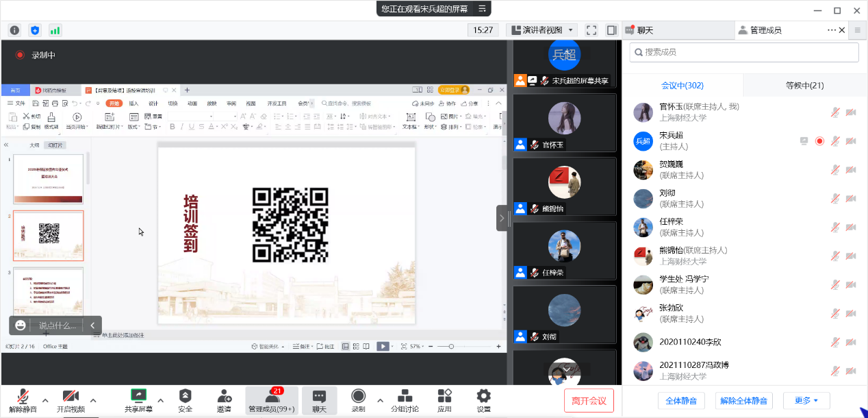Screen dimensions: 868x418
Task: Open the 安全 security options
Action: [185, 400]
